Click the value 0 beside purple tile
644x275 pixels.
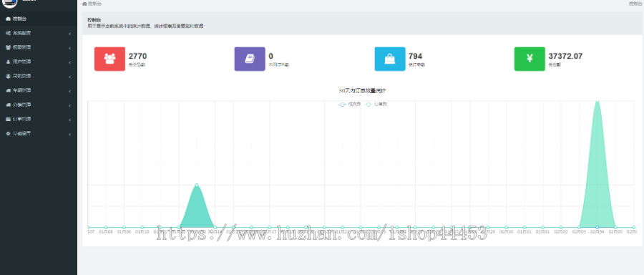click(x=270, y=57)
